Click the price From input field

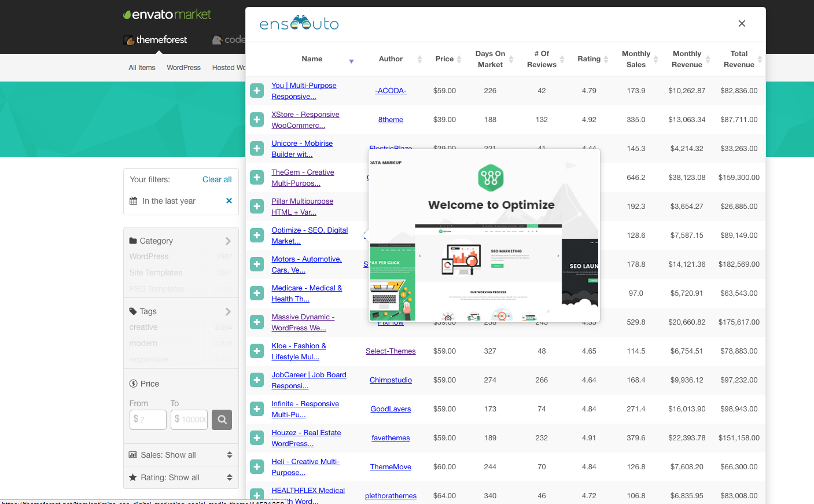coord(148,420)
